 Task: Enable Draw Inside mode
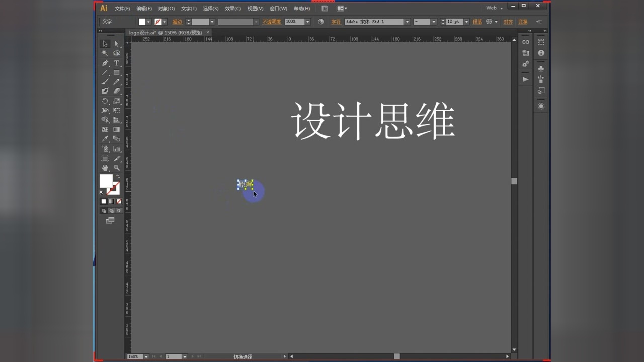119,211
